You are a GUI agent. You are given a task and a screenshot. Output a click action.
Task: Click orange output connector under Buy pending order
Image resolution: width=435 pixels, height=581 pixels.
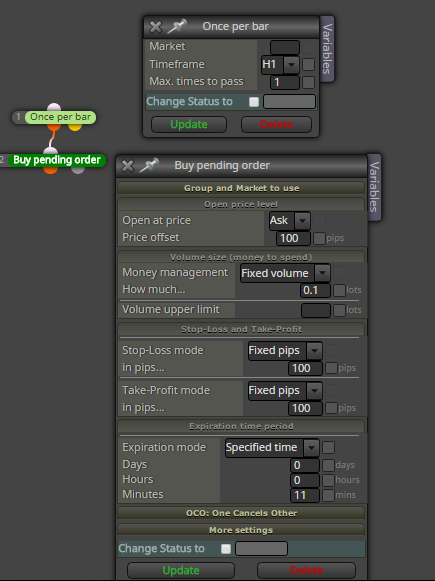50,170
